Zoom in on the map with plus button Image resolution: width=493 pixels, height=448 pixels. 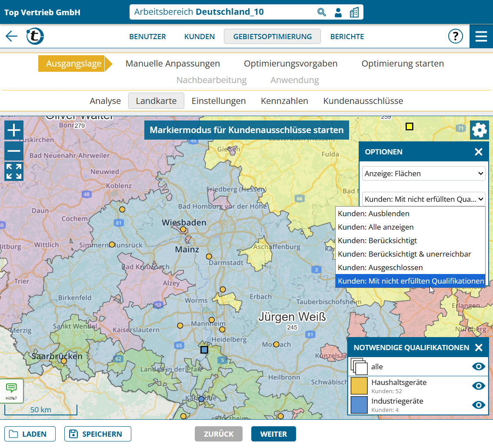pos(14,130)
